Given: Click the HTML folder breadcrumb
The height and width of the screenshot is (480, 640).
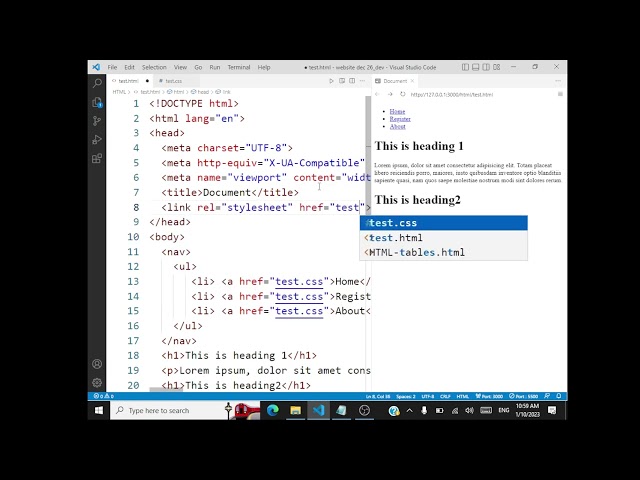Looking at the screenshot, I should point(119,92).
